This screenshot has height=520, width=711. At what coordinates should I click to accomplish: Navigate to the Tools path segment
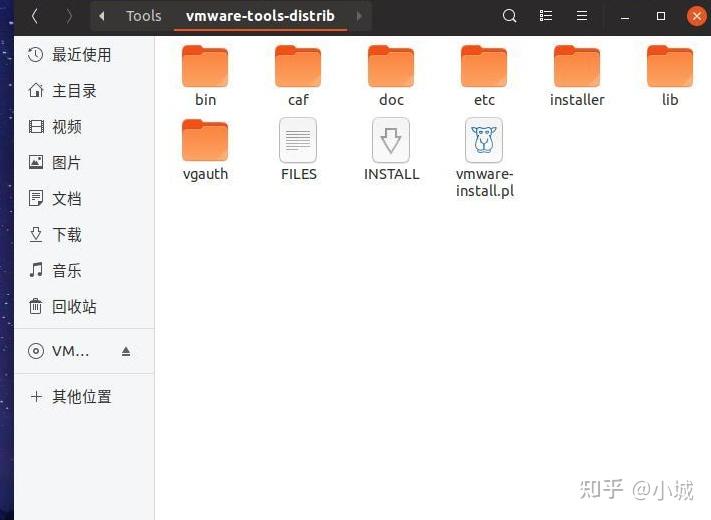(x=144, y=16)
